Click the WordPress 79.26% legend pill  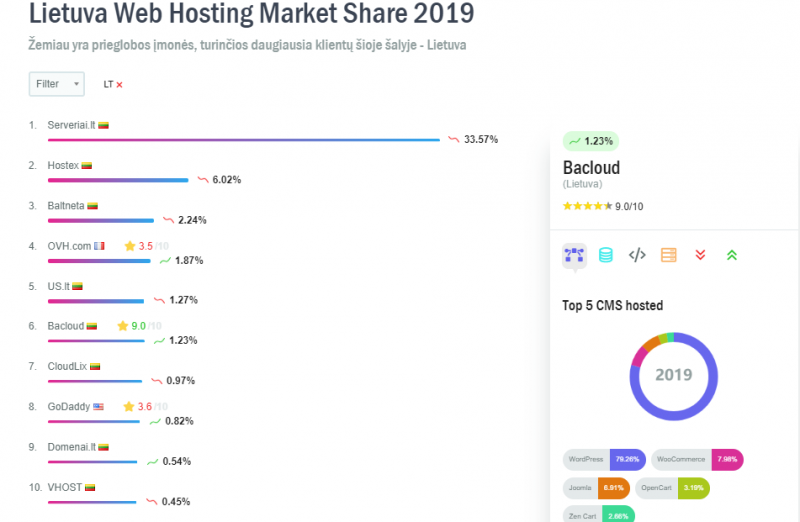point(605,460)
